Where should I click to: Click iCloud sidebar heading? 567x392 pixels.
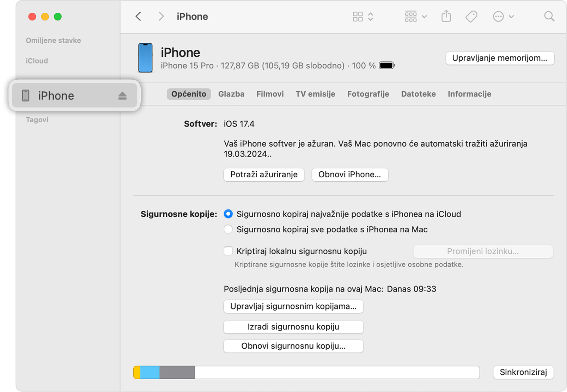pos(37,61)
